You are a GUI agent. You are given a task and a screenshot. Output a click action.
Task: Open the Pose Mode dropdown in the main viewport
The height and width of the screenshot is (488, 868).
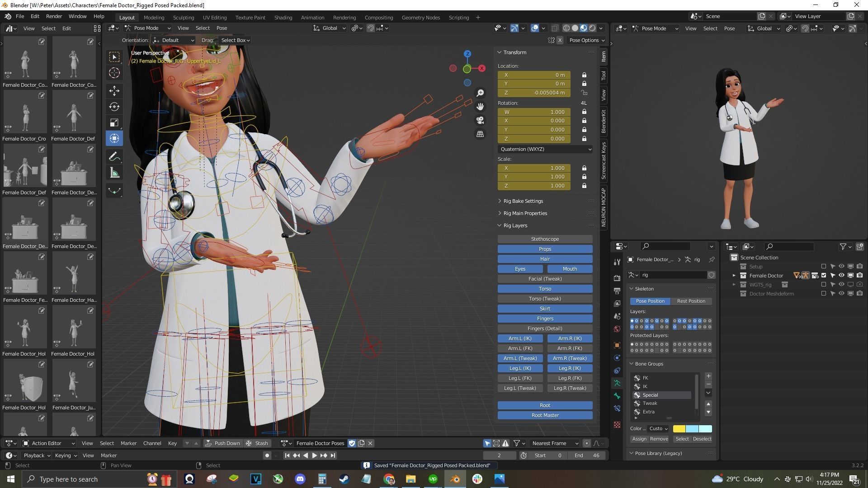point(148,28)
